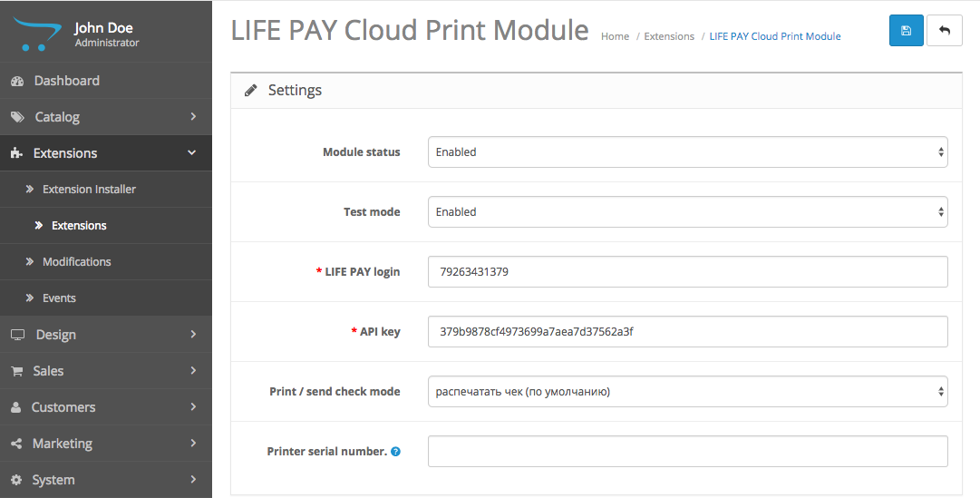980x498 pixels.
Task: Click the Test mode label
Action: click(x=372, y=212)
